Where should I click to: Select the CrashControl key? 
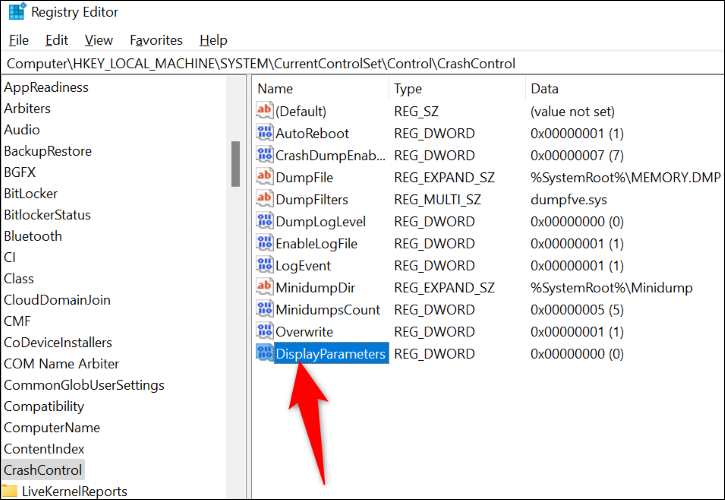coord(43,470)
